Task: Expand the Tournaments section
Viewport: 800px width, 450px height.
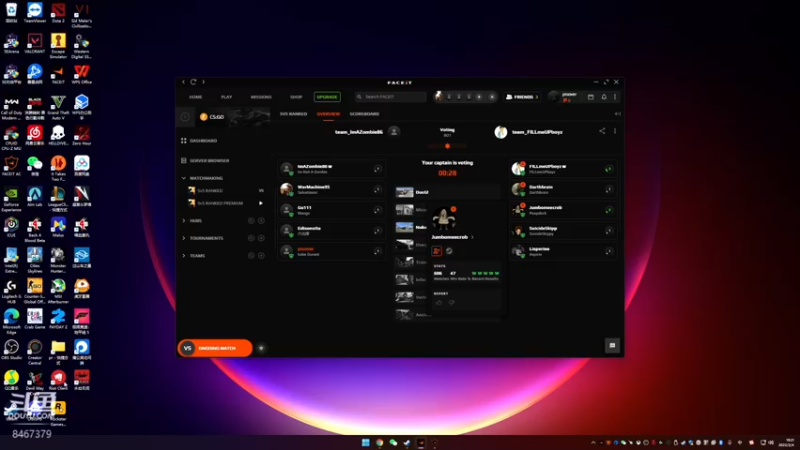Action: coord(184,238)
